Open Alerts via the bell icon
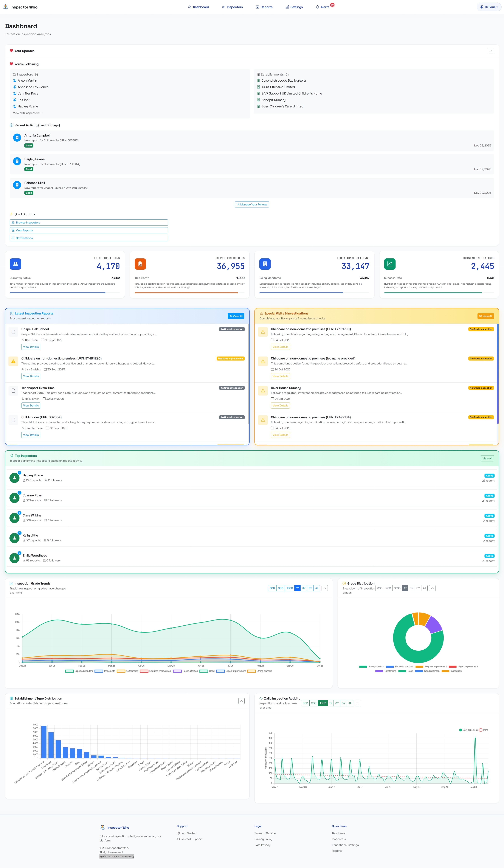This screenshot has width=504, height=868. (x=317, y=7)
